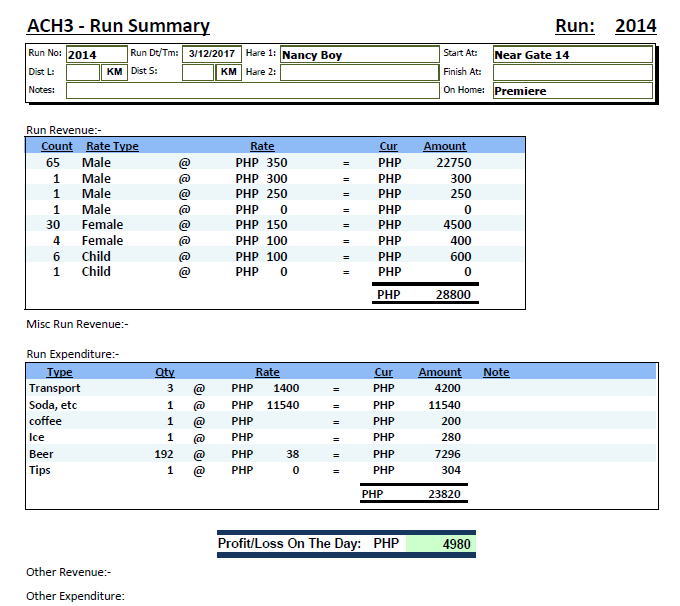Select the green Profit/Loss value 4980

tap(438, 544)
